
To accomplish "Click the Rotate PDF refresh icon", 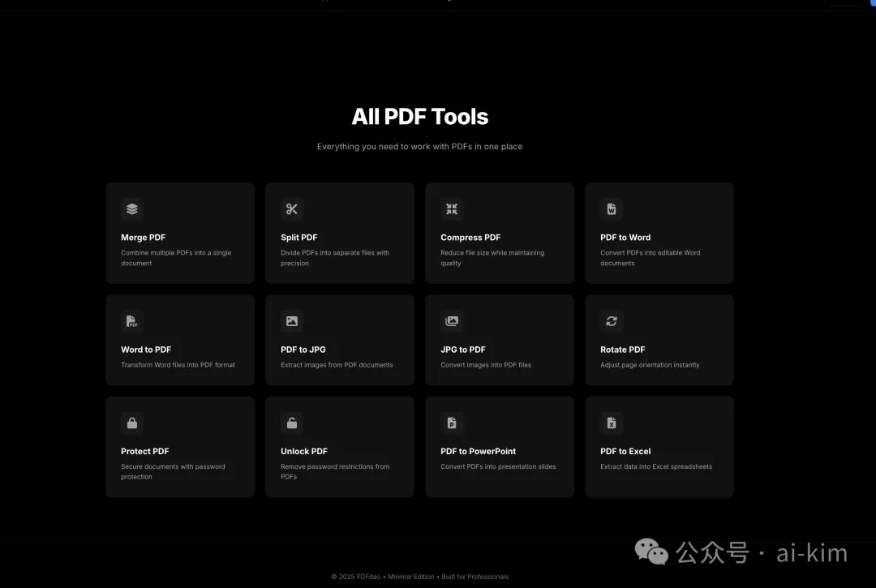I will pyautogui.click(x=612, y=321).
